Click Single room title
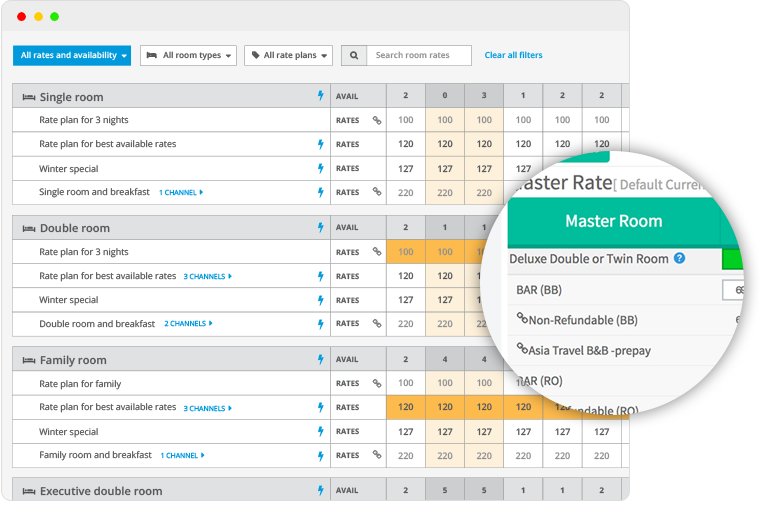Viewport: 760px width, 520px height. (71, 97)
